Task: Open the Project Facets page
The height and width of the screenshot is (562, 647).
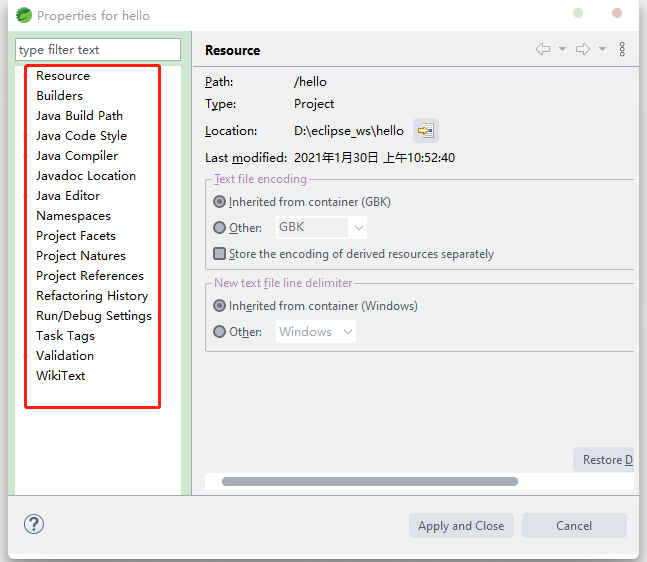Action: click(x=76, y=236)
